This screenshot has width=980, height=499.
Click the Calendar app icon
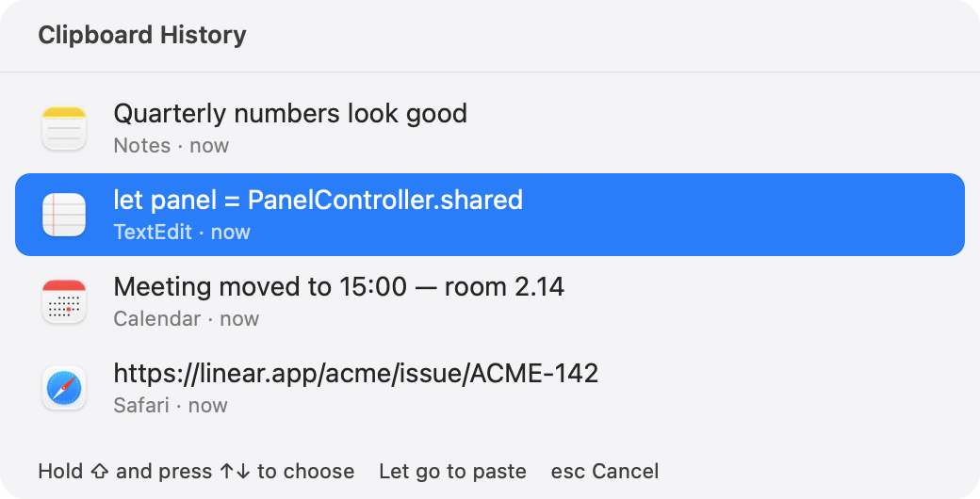point(64,301)
